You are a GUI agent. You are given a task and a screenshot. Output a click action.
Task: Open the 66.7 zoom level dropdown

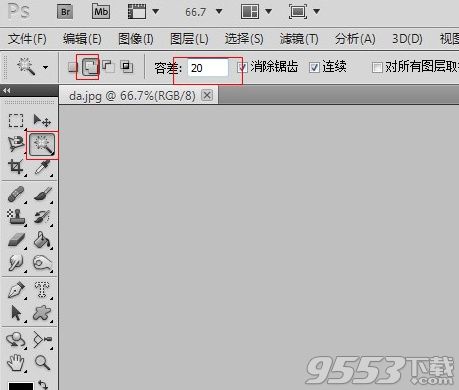pyautogui.click(x=219, y=12)
